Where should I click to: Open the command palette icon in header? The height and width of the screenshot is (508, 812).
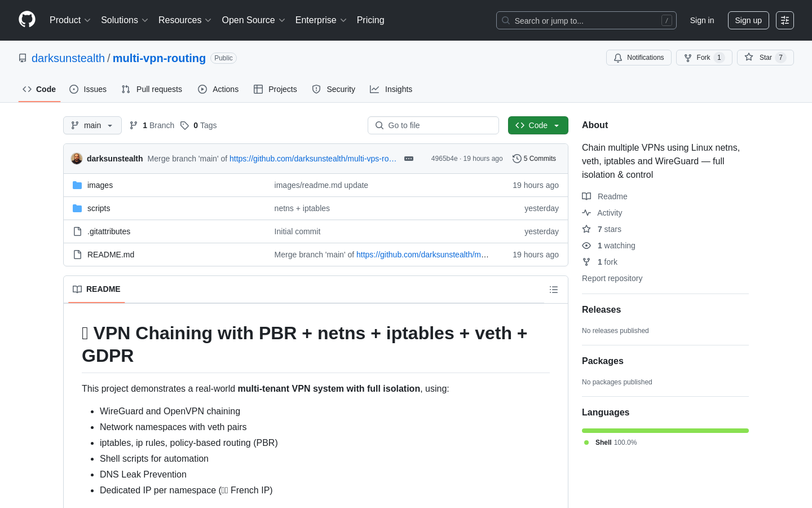tap(785, 20)
